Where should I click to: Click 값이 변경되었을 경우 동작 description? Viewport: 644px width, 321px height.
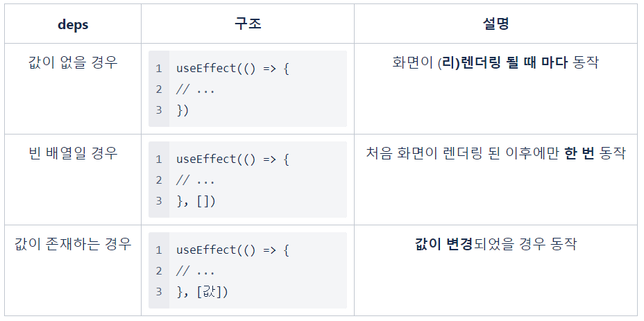(495, 244)
